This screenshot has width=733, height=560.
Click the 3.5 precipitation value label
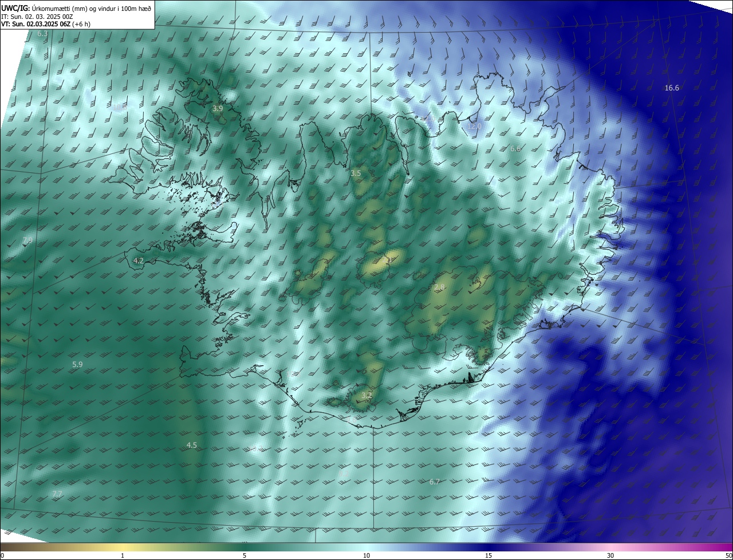(356, 173)
